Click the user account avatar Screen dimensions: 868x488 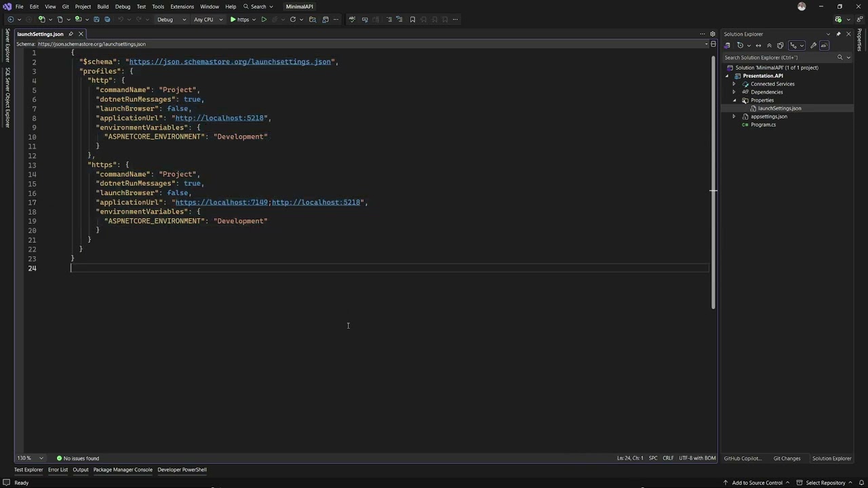pyautogui.click(x=802, y=6)
